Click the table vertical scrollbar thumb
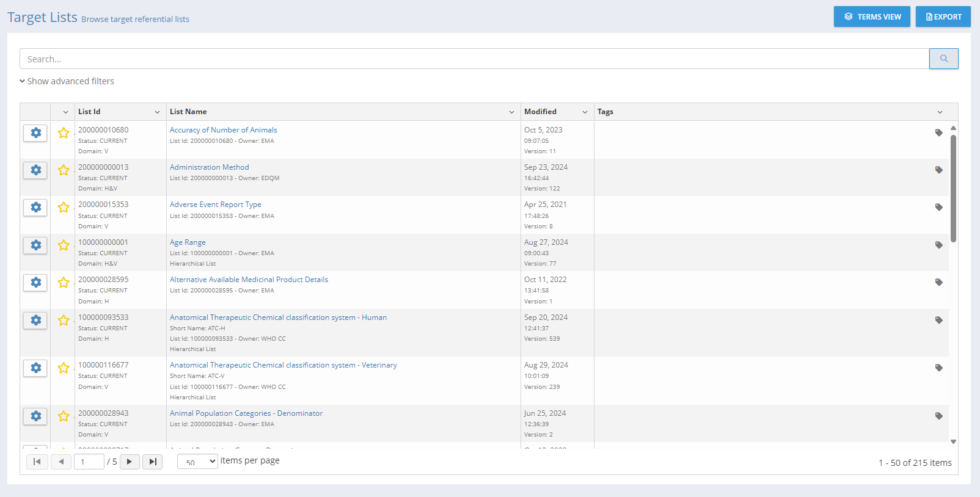Image resolution: width=980 pixels, height=497 pixels. click(x=953, y=188)
